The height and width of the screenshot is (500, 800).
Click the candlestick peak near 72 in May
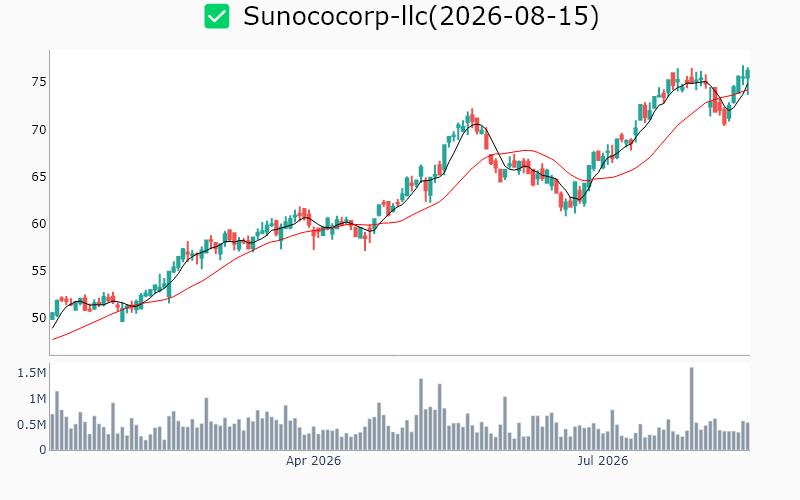472,116
